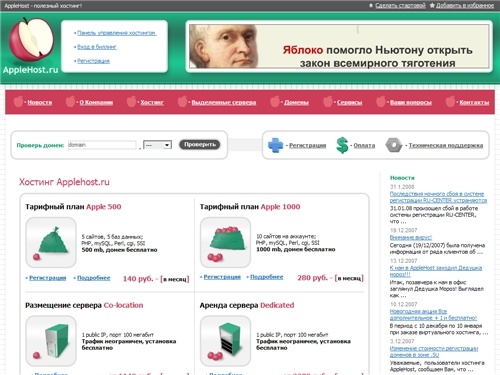Click the Newton banner image
Image resolution: width=500 pixels, height=375 pixels.
click(x=339, y=46)
